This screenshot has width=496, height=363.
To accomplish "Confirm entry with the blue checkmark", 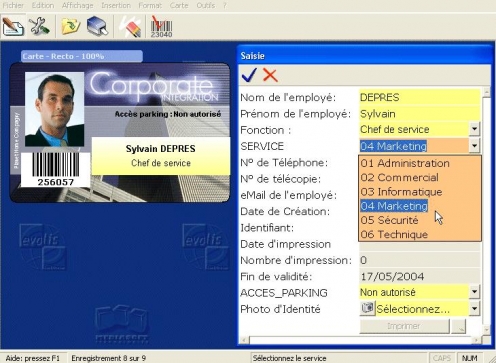I will (250, 75).
